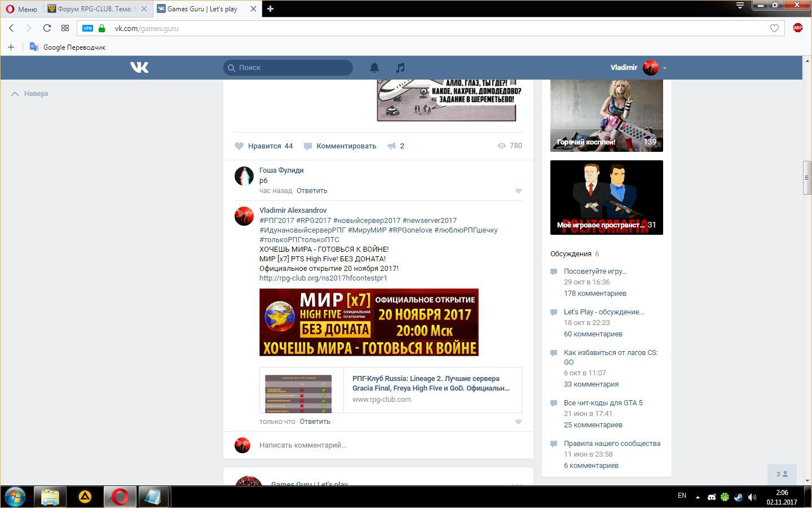Toggle the VPN badge in address bar
812x508 pixels.
point(87,28)
